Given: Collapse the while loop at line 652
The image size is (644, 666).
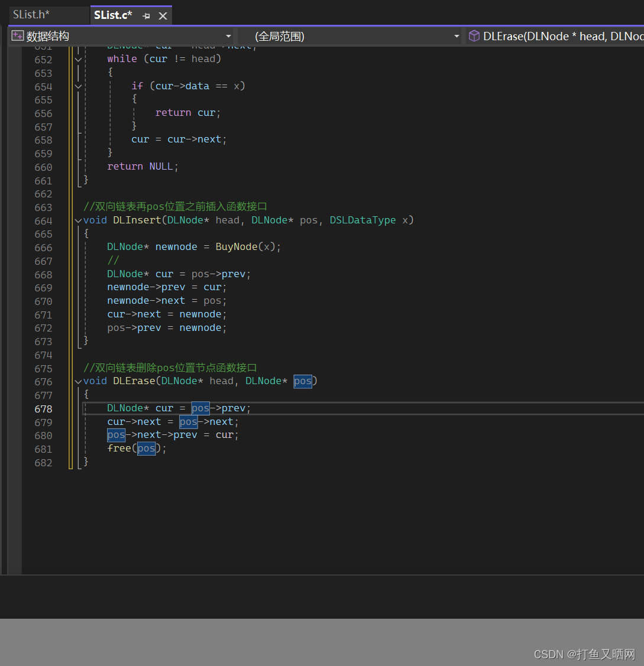Looking at the screenshot, I should pyautogui.click(x=78, y=60).
